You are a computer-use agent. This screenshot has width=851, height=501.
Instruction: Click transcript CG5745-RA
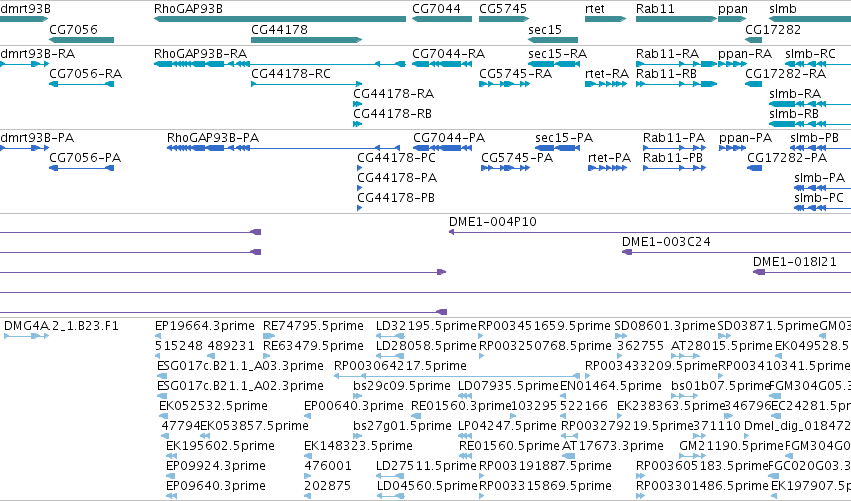pyautogui.click(x=504, y=84)
